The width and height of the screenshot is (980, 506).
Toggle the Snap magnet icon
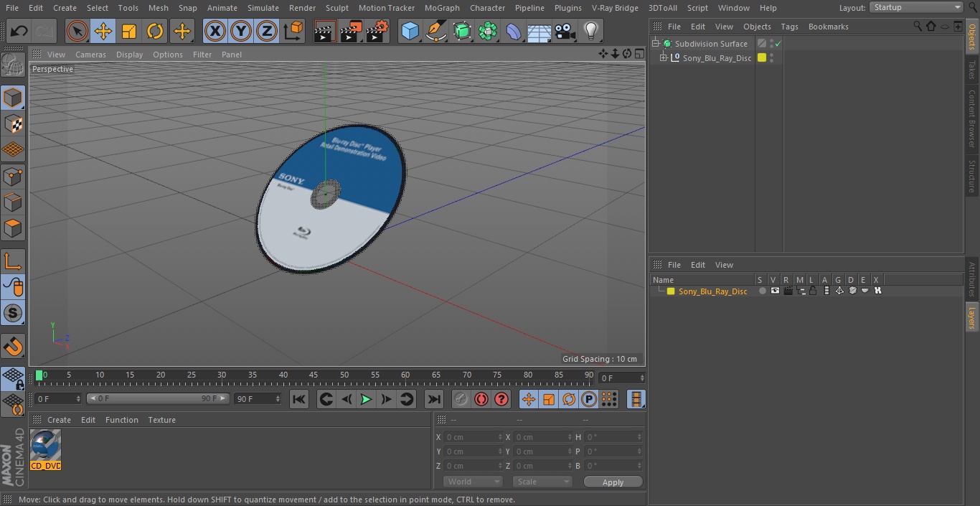[13, 347]
